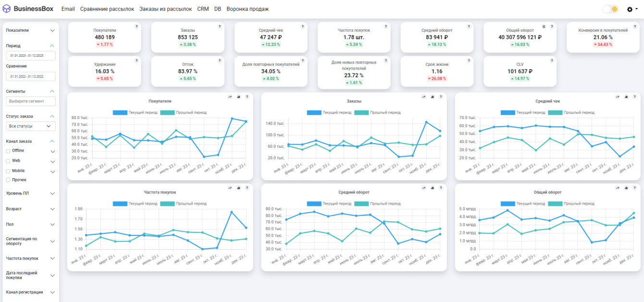Click help icon on Покупатели metric card
644x302 pixels.
click(x=136, y=26)
